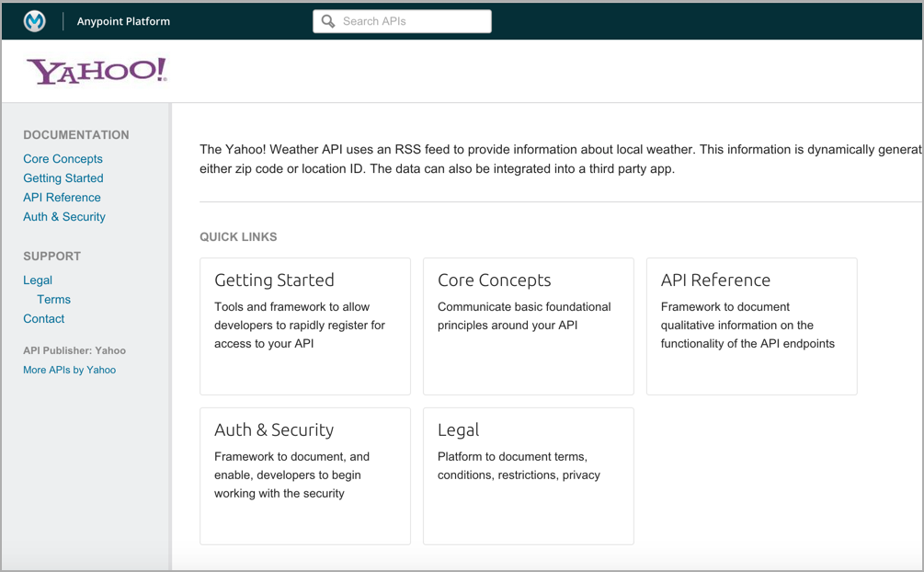Open the API Reference quick link card
This screenshot has height=572, width=924.
pos(751,326)
